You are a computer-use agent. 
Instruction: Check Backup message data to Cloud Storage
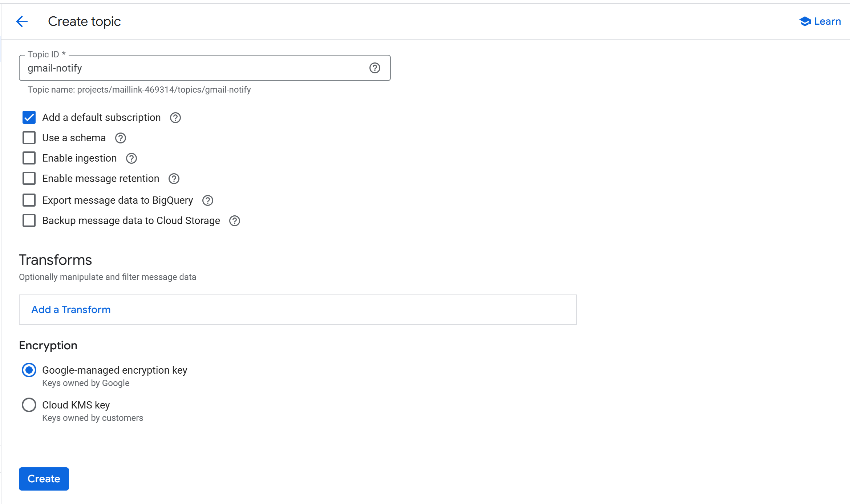tap(29, 221)
